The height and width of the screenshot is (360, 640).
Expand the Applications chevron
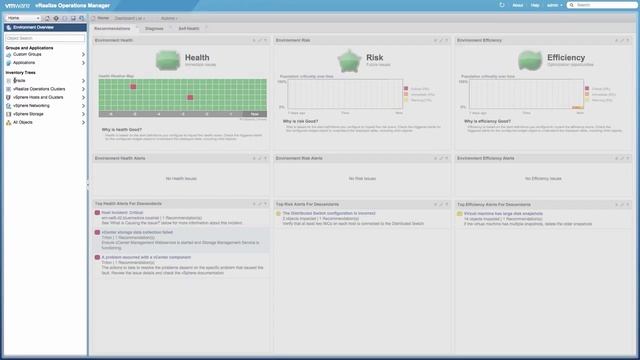(x=83, y=63)
